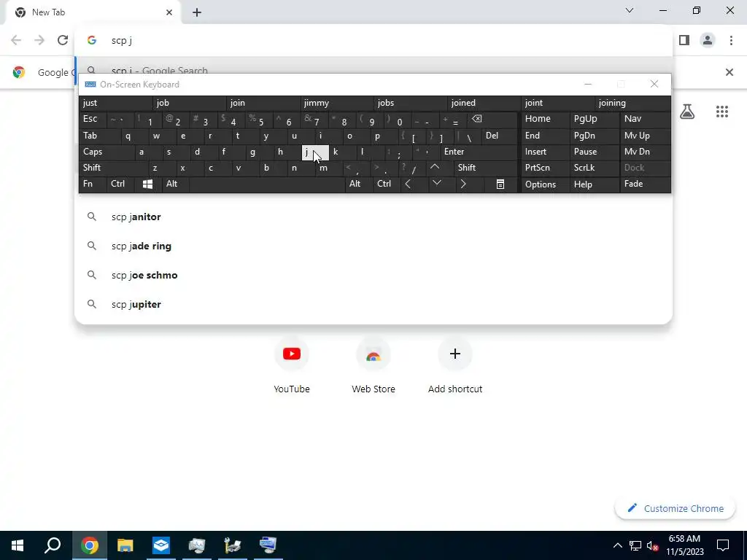Expand the tab search chevron
The height and width of the screenshot is (560, 747).
pyautogui.click(x=630, y=10)
